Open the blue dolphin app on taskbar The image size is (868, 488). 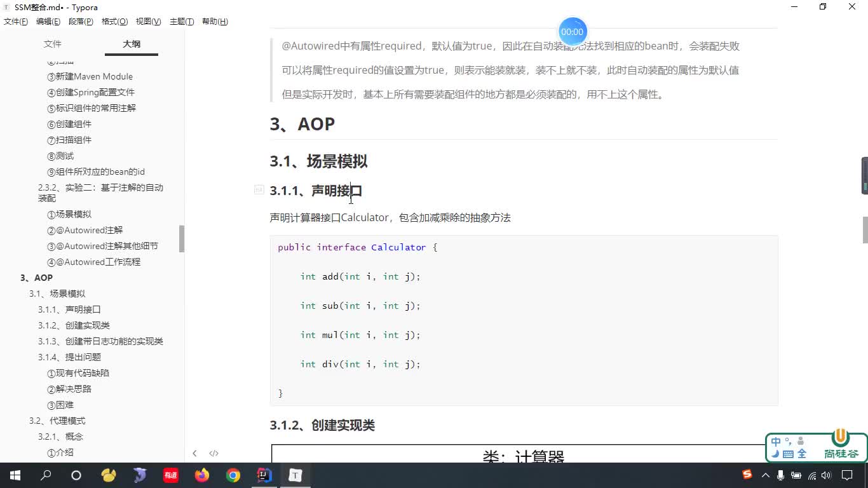[140, 475]
